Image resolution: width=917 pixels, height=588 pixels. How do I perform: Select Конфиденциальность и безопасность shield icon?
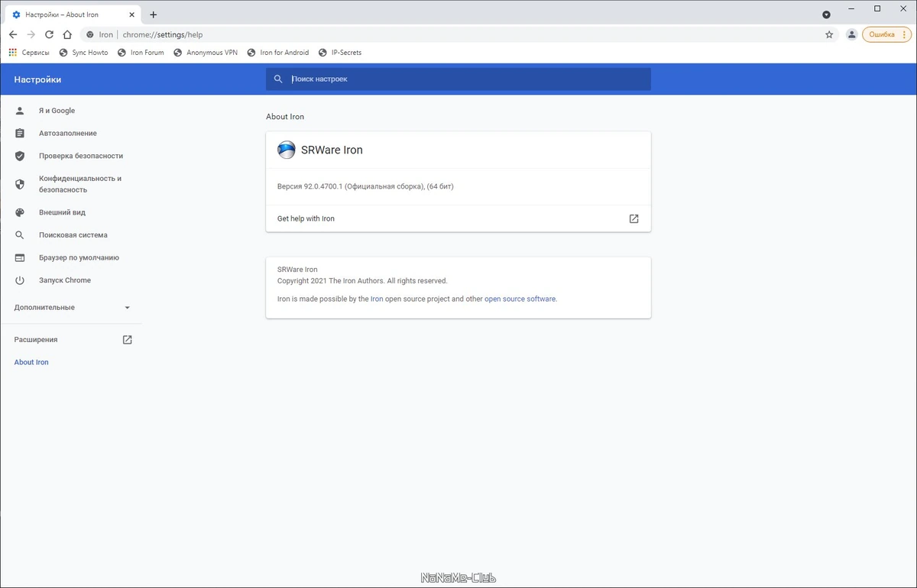coord(20,184)
